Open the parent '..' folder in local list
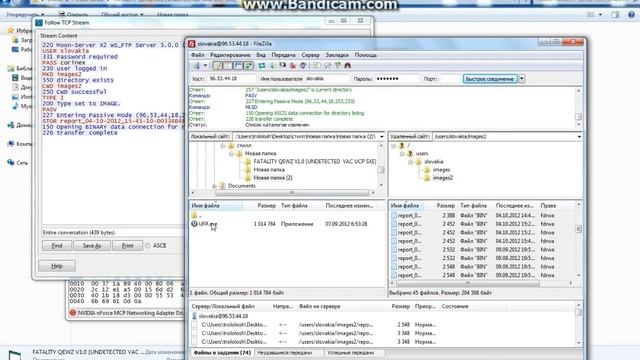This screenshot has width=640, height=360. (197, 216)
